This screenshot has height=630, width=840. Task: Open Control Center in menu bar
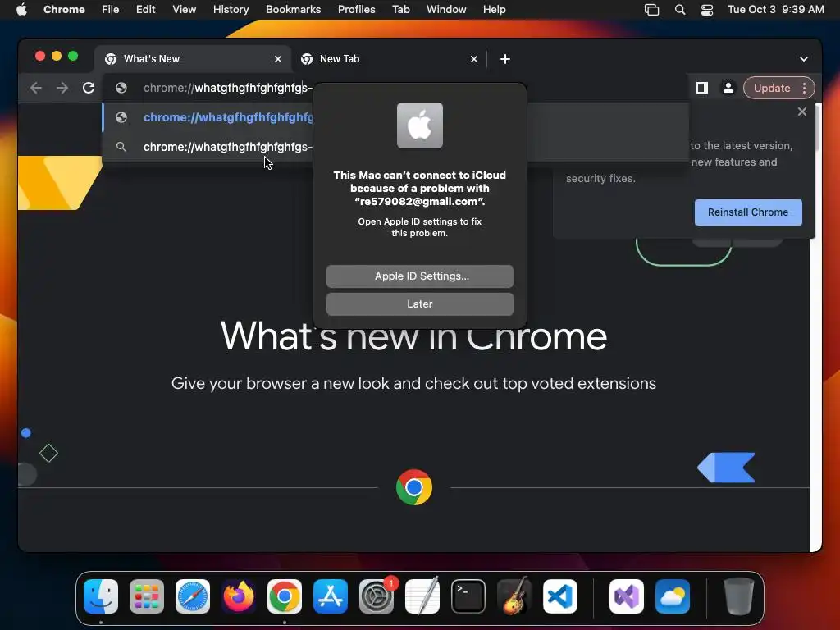[707, 10]
